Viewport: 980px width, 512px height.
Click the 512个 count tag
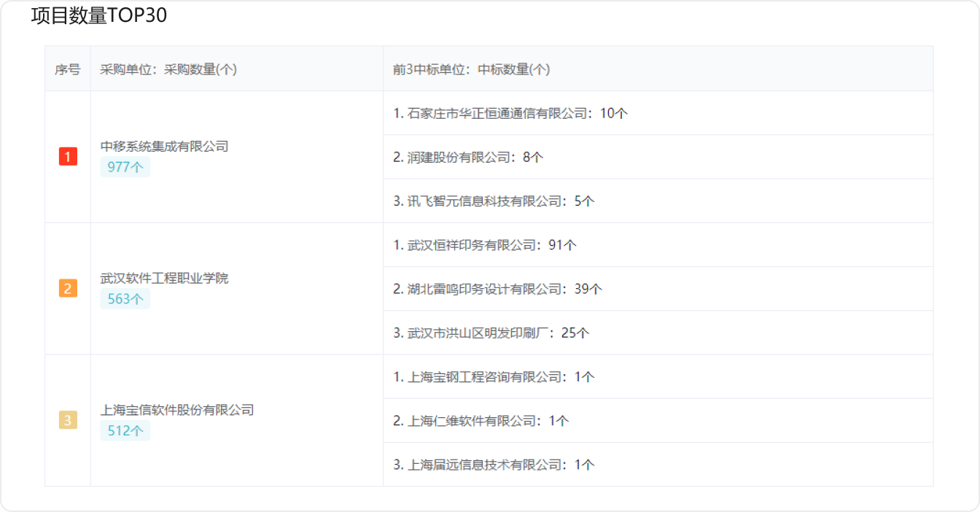tap(125, 431)
